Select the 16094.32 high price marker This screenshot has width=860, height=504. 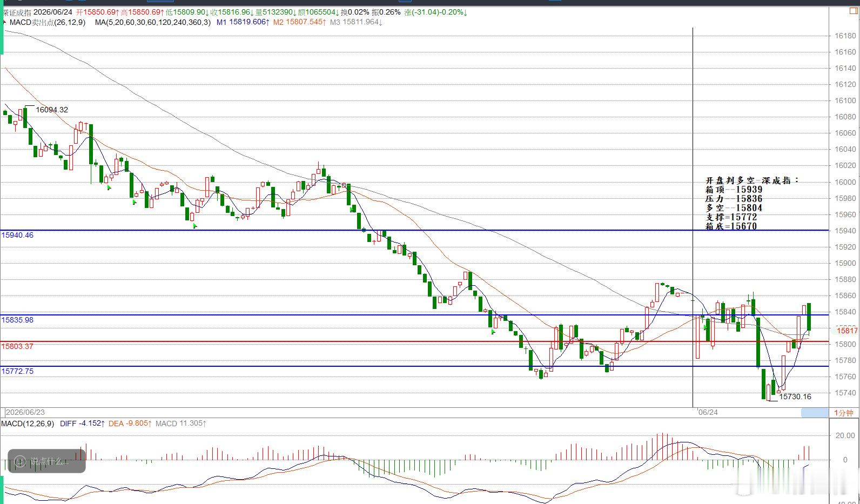[52, 110]
